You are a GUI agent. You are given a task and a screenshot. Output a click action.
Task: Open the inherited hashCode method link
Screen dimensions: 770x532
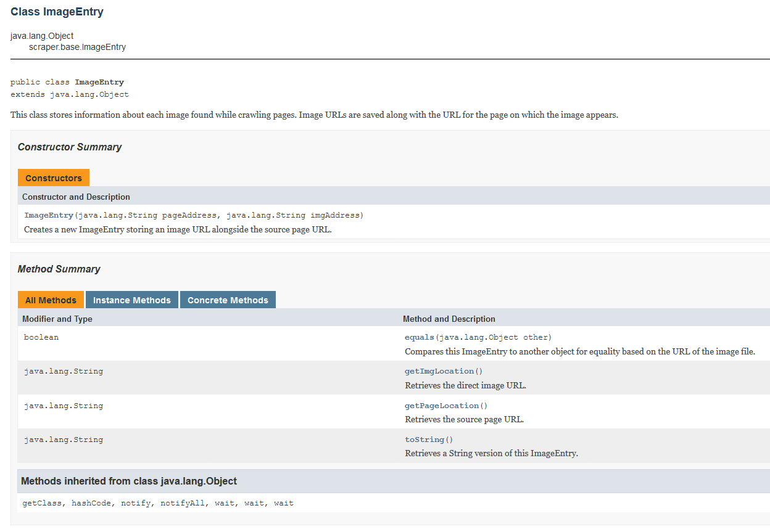pos(91,502)
